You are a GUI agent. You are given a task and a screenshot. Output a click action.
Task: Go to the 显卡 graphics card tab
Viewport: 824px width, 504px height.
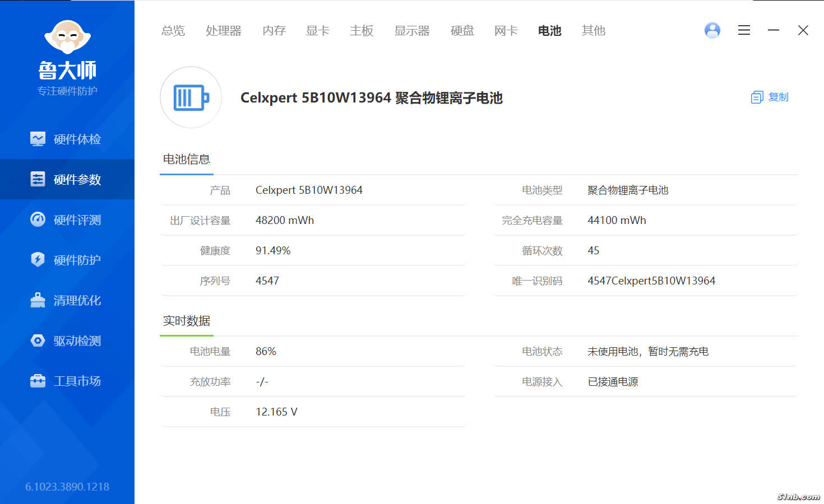tap(318, 31)
